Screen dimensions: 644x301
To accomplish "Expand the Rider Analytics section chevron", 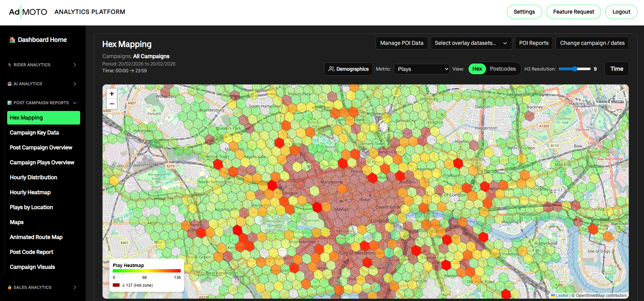I will pos(75,65).
